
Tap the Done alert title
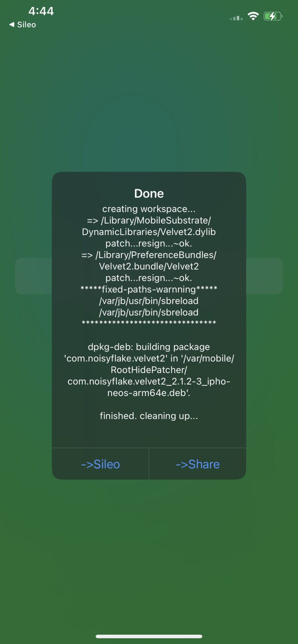click(149, 194)
